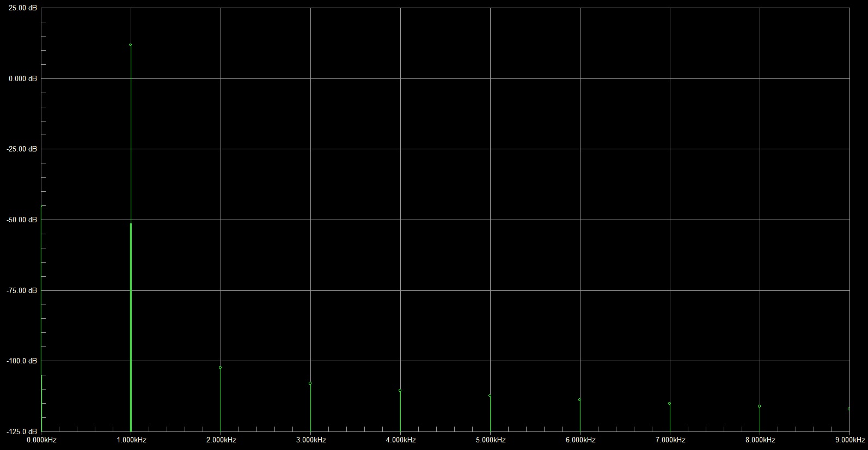The height and width of the screenshot is (450, 868).
Task: Click the 25.00 dB y-axis label
Action: point(23,8)
